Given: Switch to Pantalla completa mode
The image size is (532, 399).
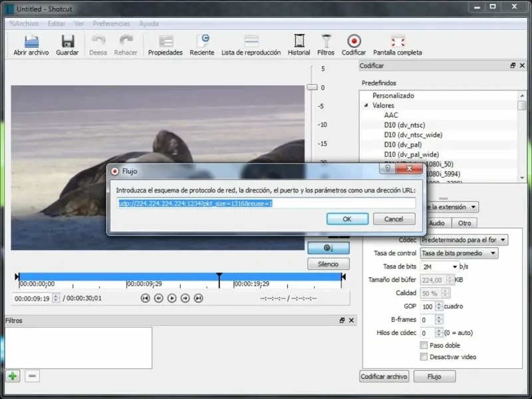Looking at the screenshot, I should coord(397,41).
